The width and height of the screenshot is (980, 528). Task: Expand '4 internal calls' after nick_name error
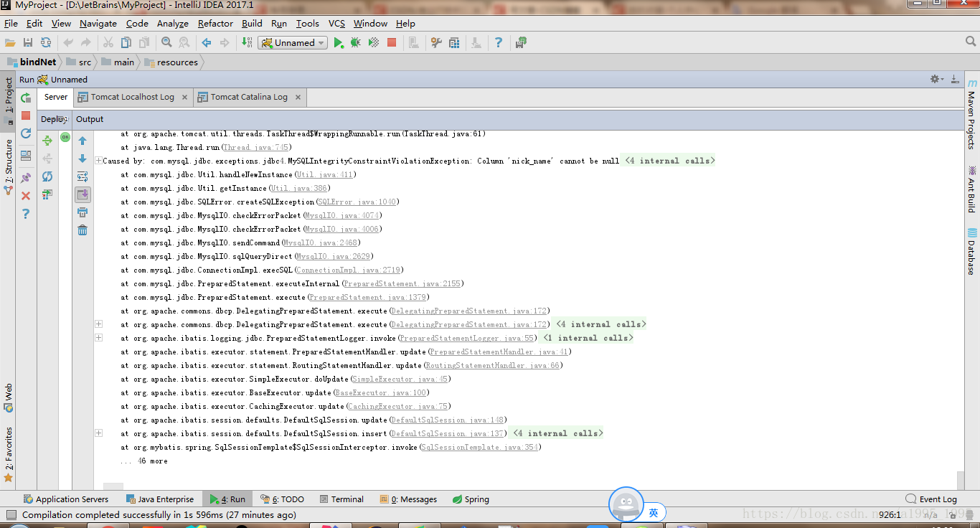pyautogui.click(x=669, y=161)
